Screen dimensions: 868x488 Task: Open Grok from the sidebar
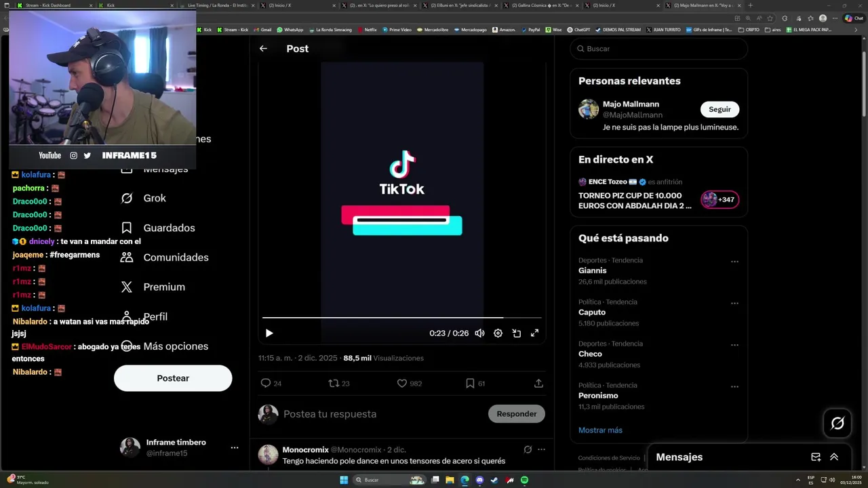click(x=144, y=199)
